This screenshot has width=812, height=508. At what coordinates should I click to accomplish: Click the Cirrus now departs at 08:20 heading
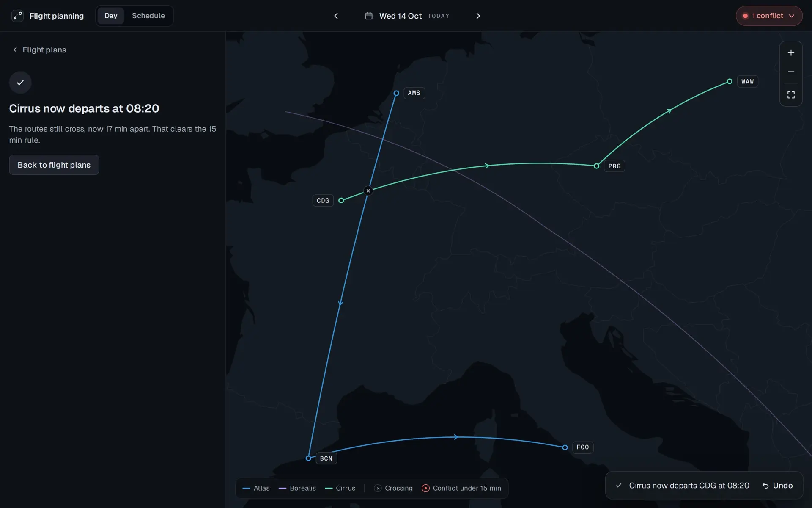(84, 108)
